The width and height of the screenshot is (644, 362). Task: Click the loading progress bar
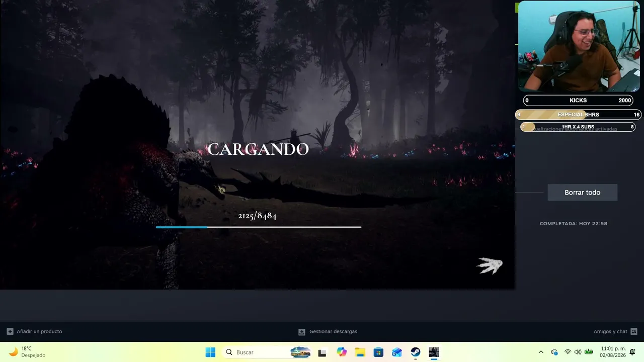(x=259, y=227)
